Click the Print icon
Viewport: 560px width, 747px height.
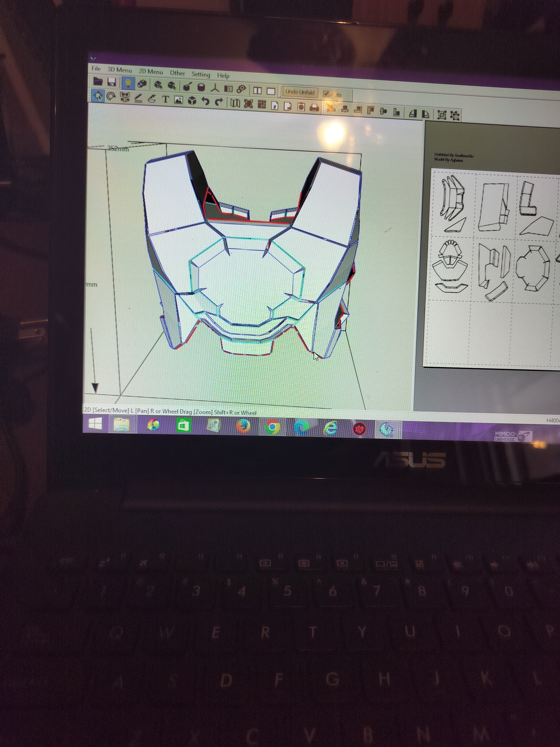click(x=315, y=108)
